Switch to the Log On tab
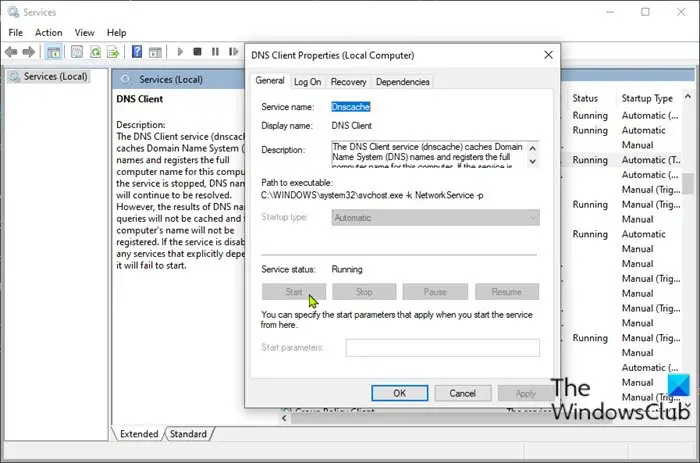This screenshot has height=463, width=700. point(308,82)
